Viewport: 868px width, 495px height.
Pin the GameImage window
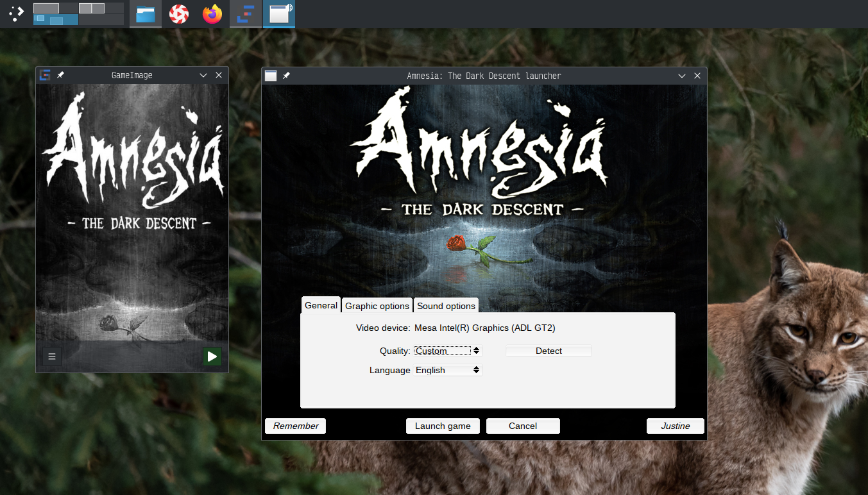point(60,75)
